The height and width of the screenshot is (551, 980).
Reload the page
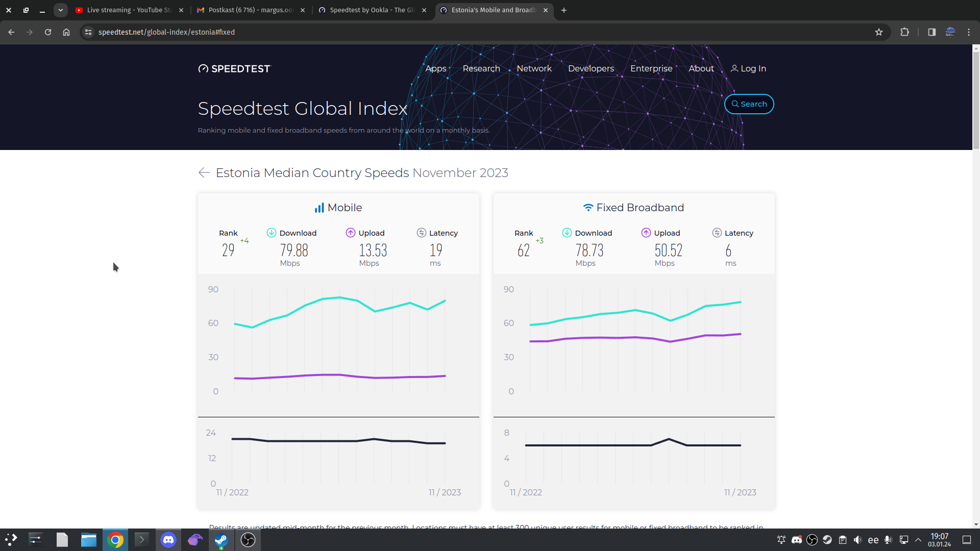[48, 32]
